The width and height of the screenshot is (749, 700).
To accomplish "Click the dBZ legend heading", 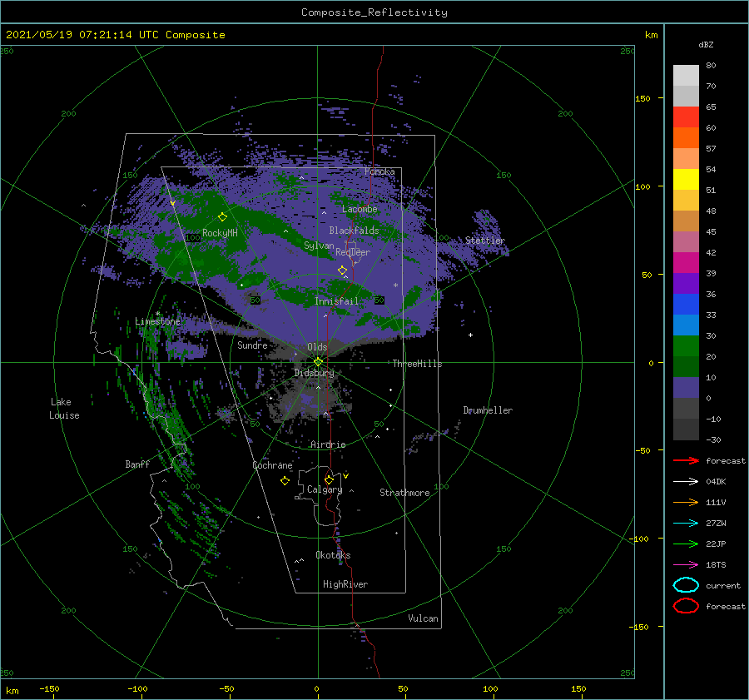I will point(706,44).
